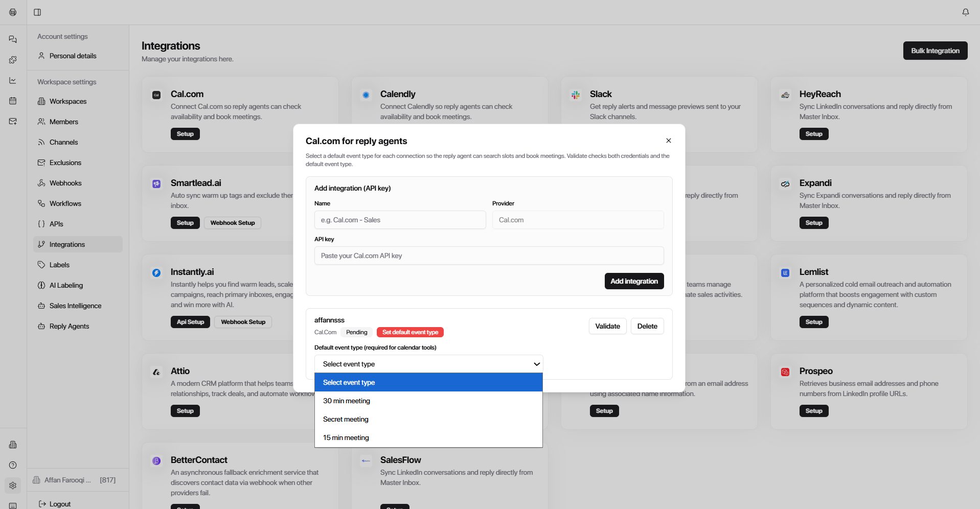Open the conversations icon in left rail
Image resolution: width=980 pixels, height=509 pixels.
[13, 39]
